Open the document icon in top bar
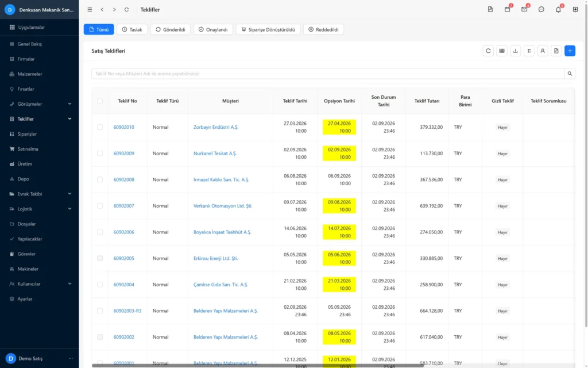 490,9
